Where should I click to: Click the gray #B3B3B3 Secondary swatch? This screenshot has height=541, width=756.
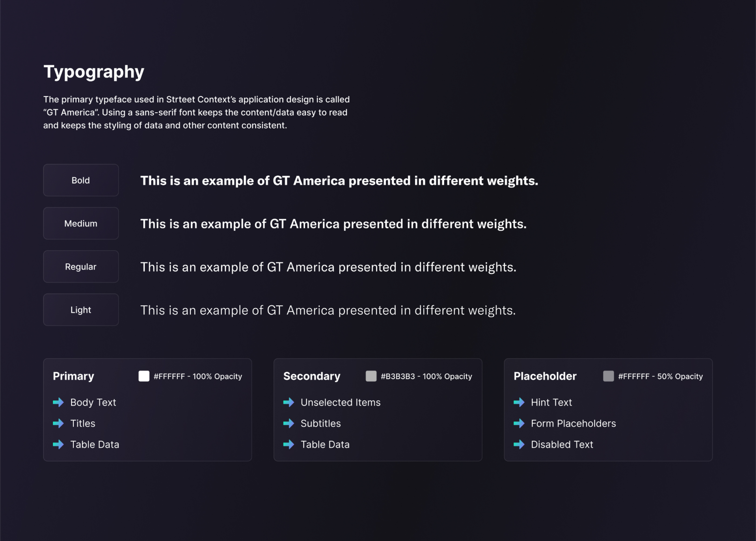[x=371, y=376]
